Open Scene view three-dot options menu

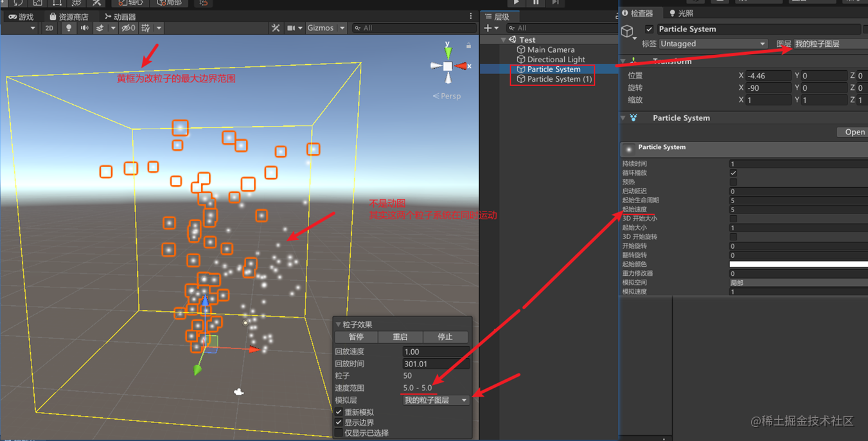coord(471,16)
